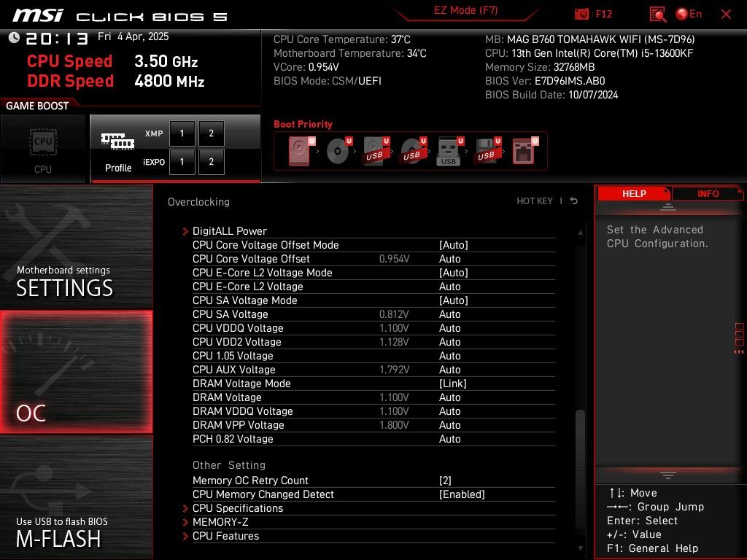Screen dimensions: 747x560
Task: Edit the PCH 0.82 Voltage Auto value
Action: 449,438
